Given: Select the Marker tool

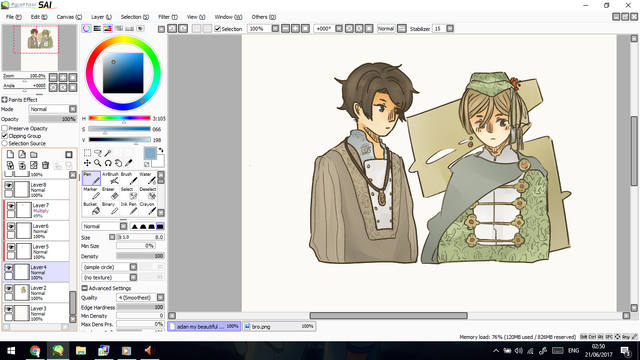Looking at the screenshot, I should click(91, 193).
